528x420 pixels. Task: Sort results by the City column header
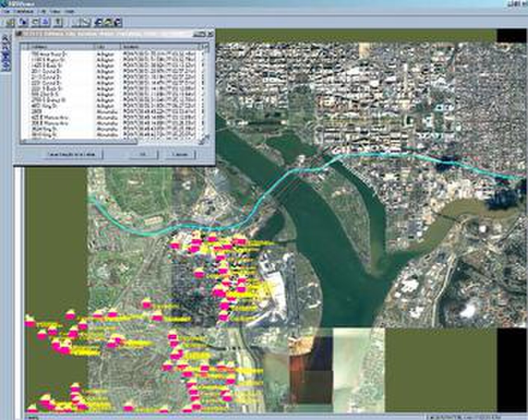pyautogui.click(x=107, y=47)
